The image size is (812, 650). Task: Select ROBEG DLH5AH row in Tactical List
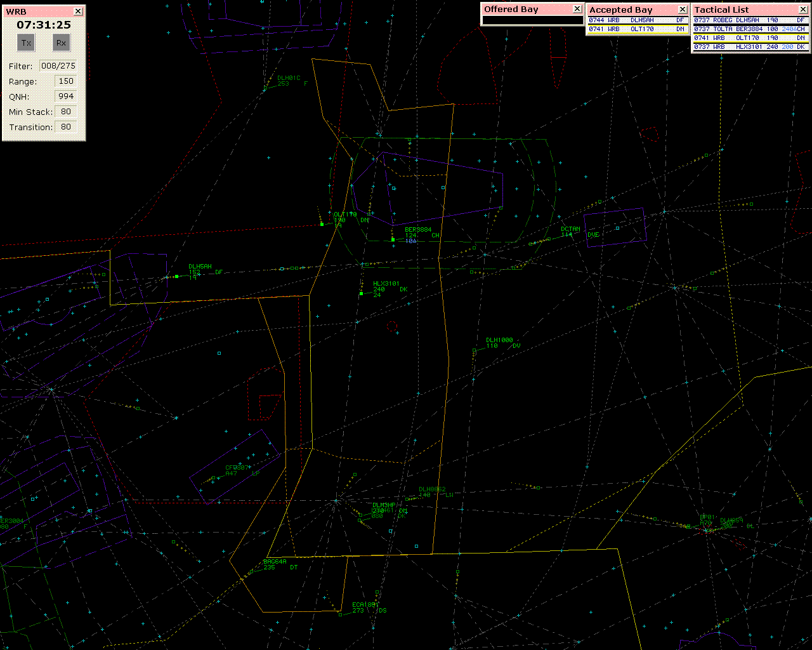pos(750,20)
